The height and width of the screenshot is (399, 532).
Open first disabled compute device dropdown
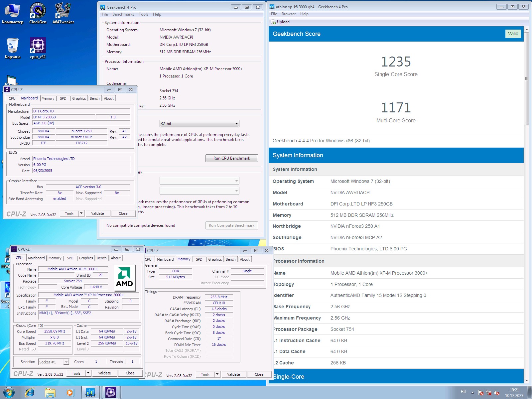click(x=199, y=181)
